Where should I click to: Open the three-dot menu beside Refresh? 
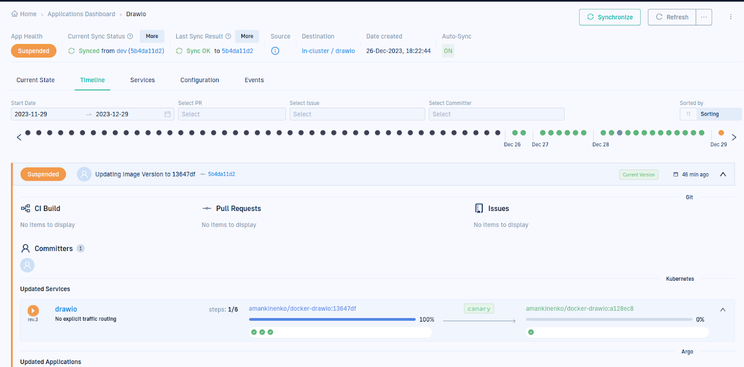tap(704, 17)
